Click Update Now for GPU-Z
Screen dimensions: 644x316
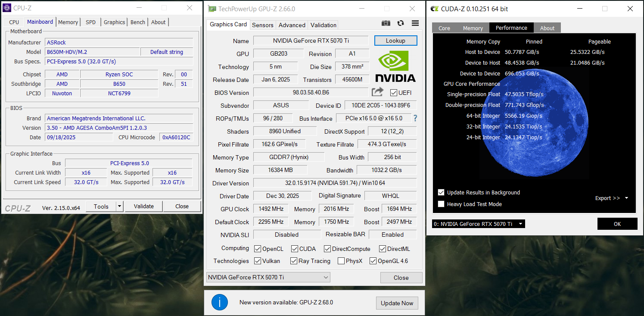(397, 303)
